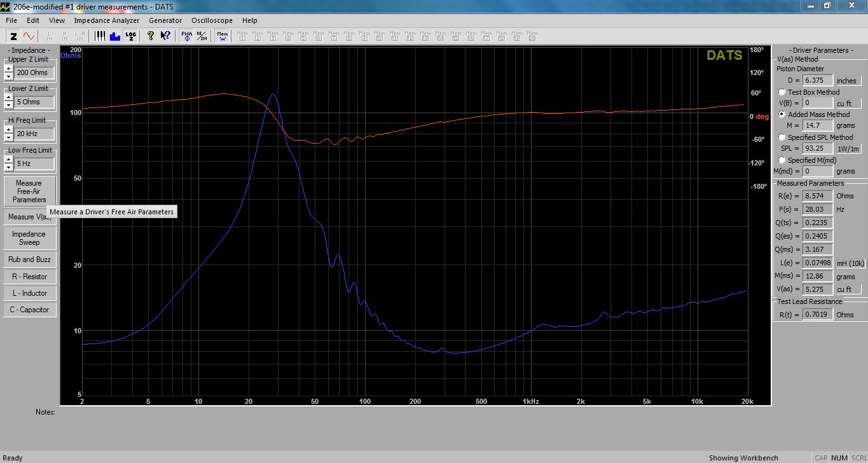The width and height of the screenshot is (868, 463).
Task: Start an Impedance Sweep
Action: (29, 238)
